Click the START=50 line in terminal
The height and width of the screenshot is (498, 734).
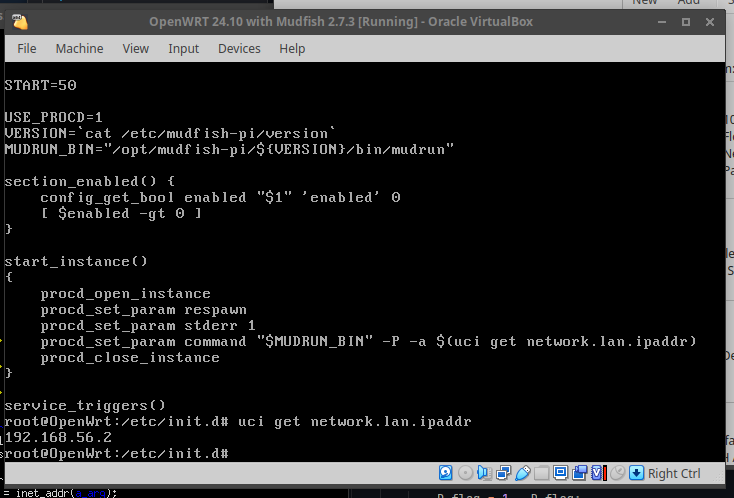(41, 85)
